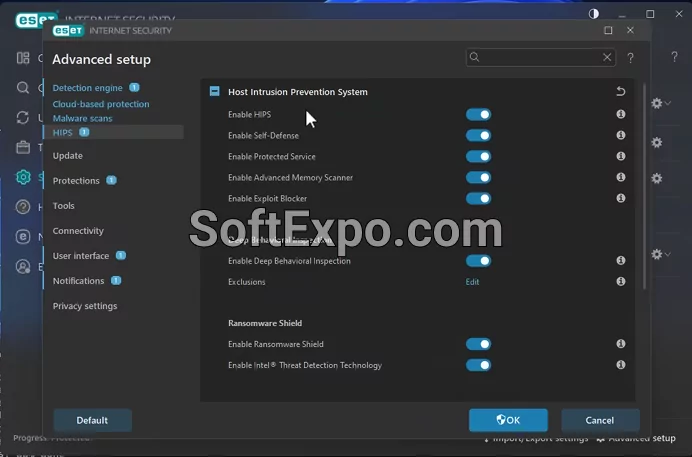Open last gear dropdown in main window
This screenshot has width=692, height=457.
pos(661,255)
